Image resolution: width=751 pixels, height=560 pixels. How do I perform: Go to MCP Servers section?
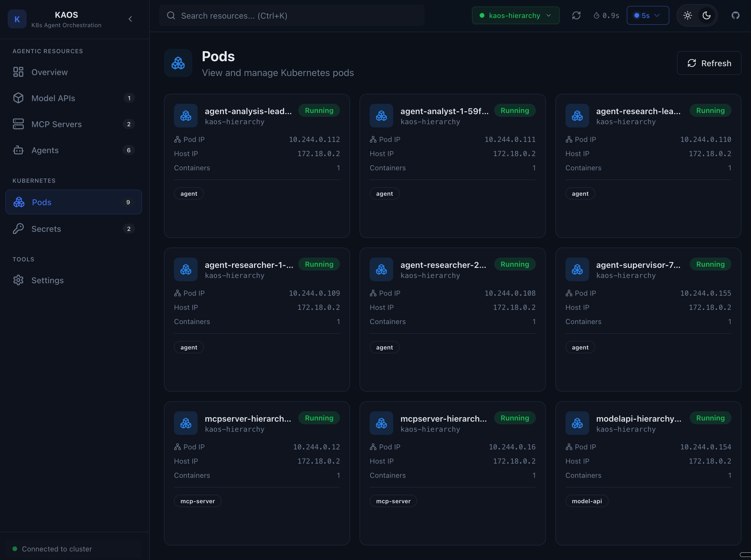click(56, 124)
